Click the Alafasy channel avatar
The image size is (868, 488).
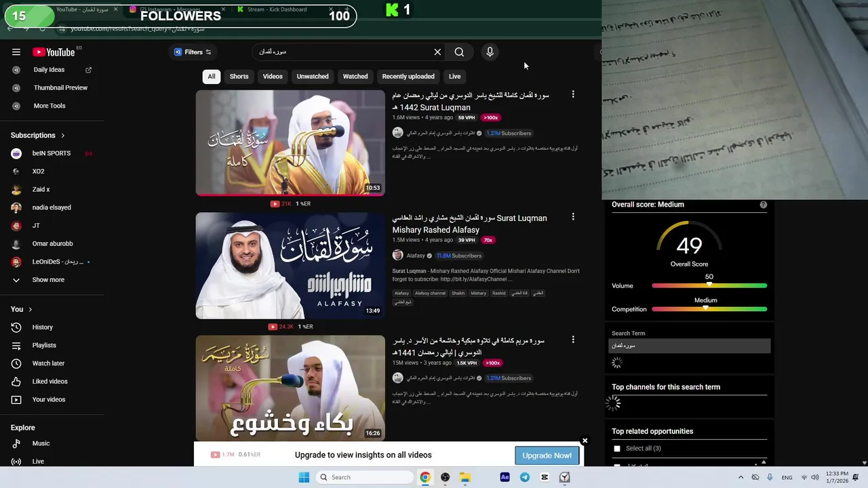click(397, 256)
